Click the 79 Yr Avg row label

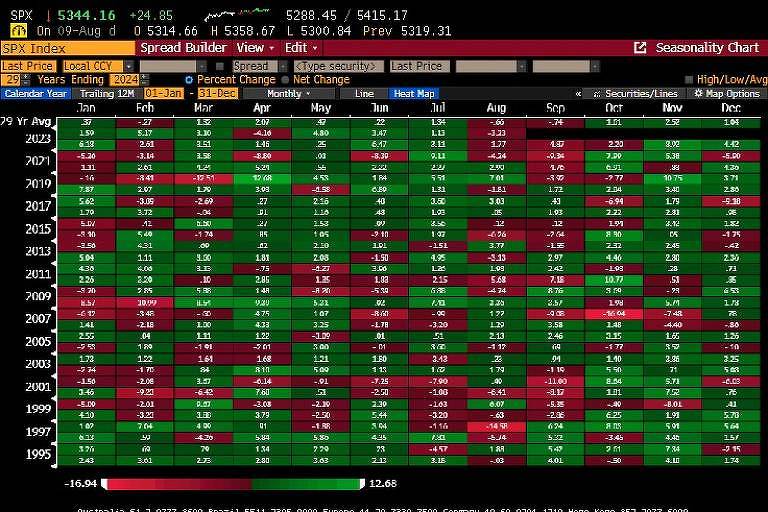[x=26, y=121]
